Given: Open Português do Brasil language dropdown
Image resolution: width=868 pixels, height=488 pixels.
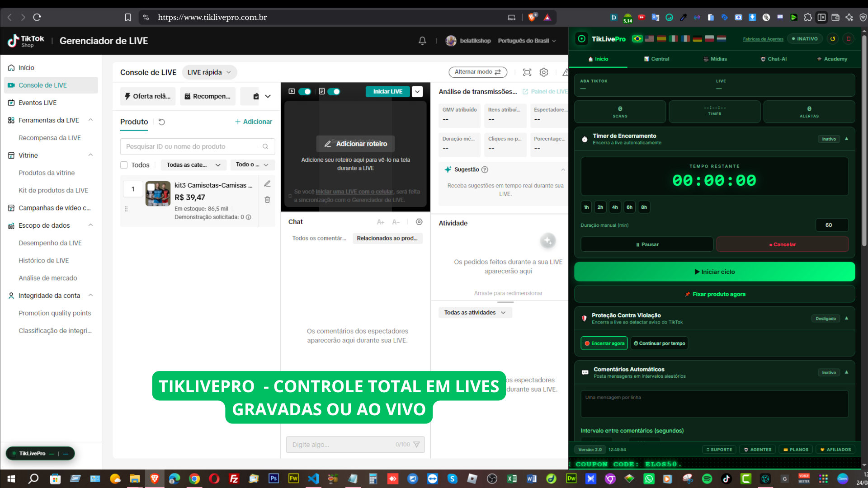Looking at the screenshot, I should point(527,41).
